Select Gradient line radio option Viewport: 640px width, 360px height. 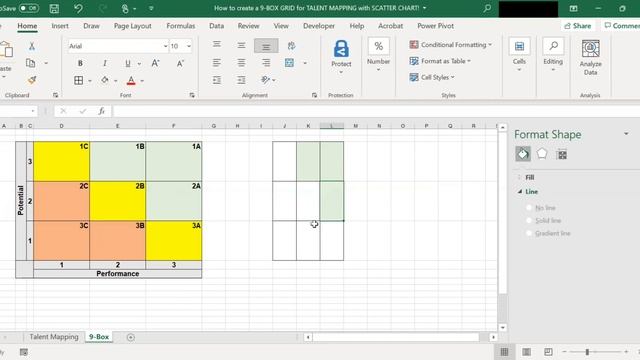(x=529, y=233)
